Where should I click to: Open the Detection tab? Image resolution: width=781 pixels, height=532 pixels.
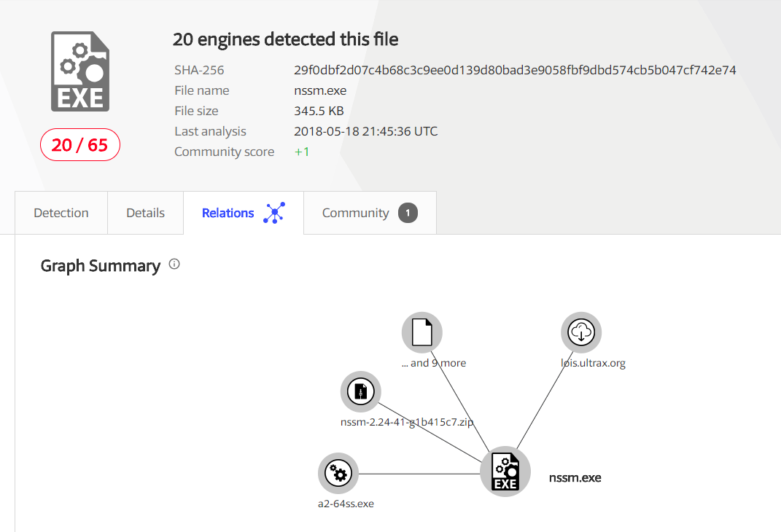pyautogui.click(x=61, y=213)
